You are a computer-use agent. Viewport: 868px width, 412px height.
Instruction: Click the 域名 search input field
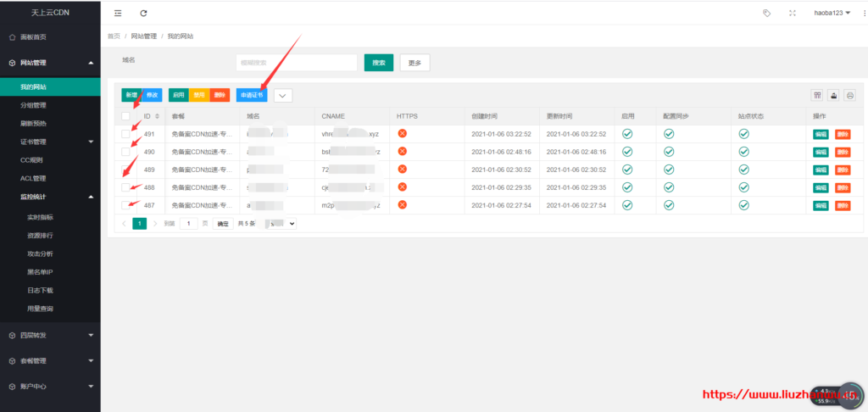coord(296,62)
